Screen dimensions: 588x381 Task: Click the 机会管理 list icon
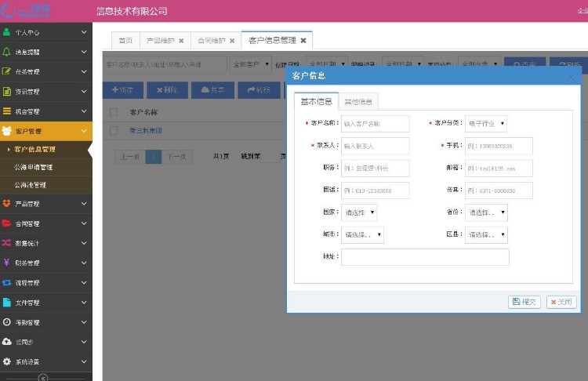(7, 111)
